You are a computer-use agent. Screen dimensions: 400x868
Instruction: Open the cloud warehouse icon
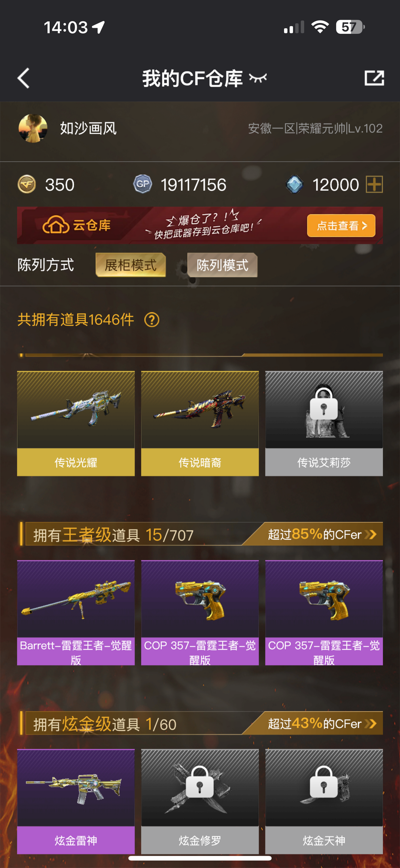[56, 225]
